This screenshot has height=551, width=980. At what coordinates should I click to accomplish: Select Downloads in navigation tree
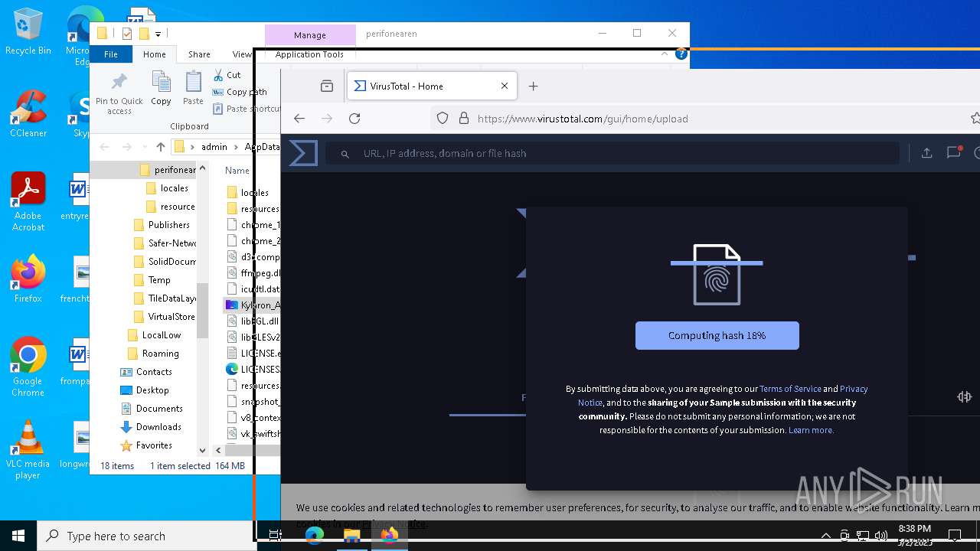[158, 427]
